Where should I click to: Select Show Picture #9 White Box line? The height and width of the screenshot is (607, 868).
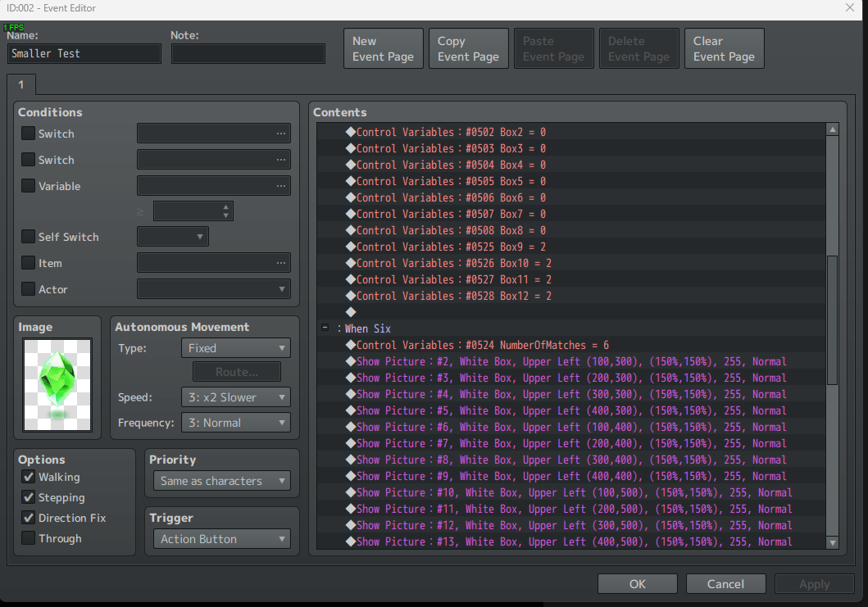tap(571, 476)
